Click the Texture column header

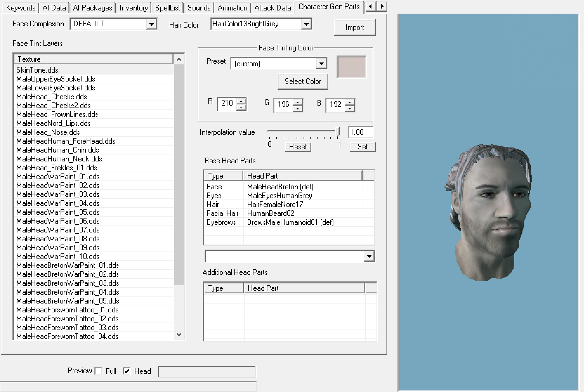94,59
